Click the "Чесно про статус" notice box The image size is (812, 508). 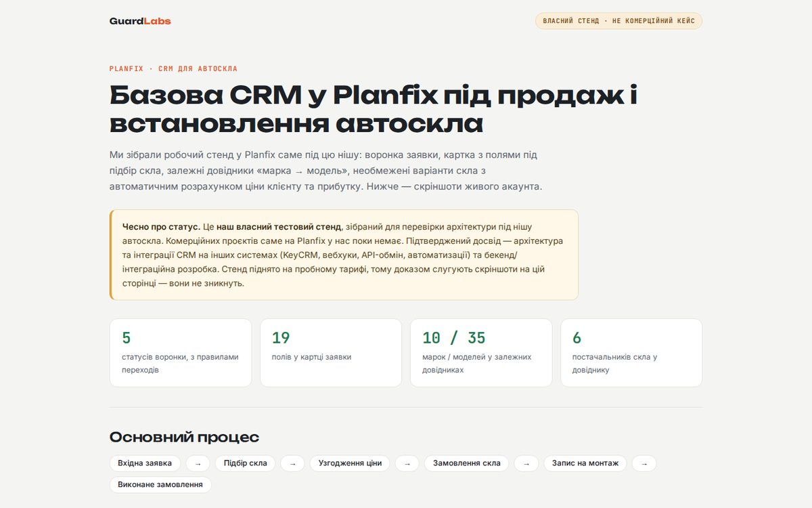(344, 255)
